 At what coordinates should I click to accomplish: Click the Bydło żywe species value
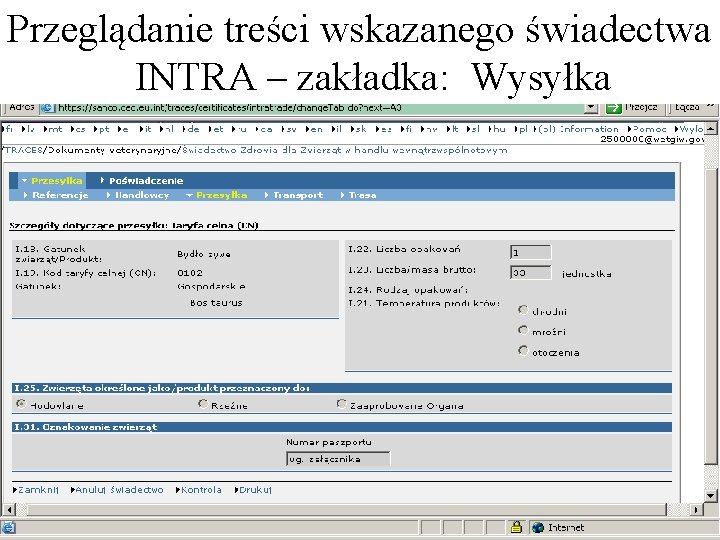coord(204,254)
